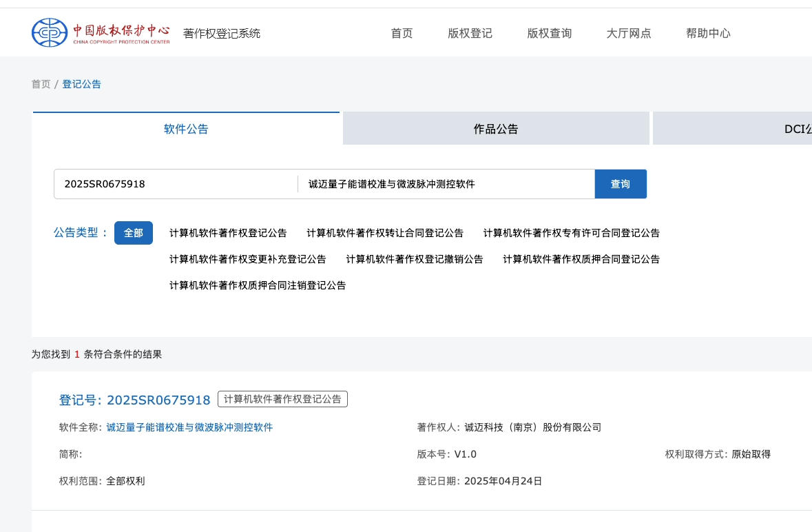Screen dimensions: 812x532
Task: Open the 版权查询 navigation menu
Action: coord(550,33)
